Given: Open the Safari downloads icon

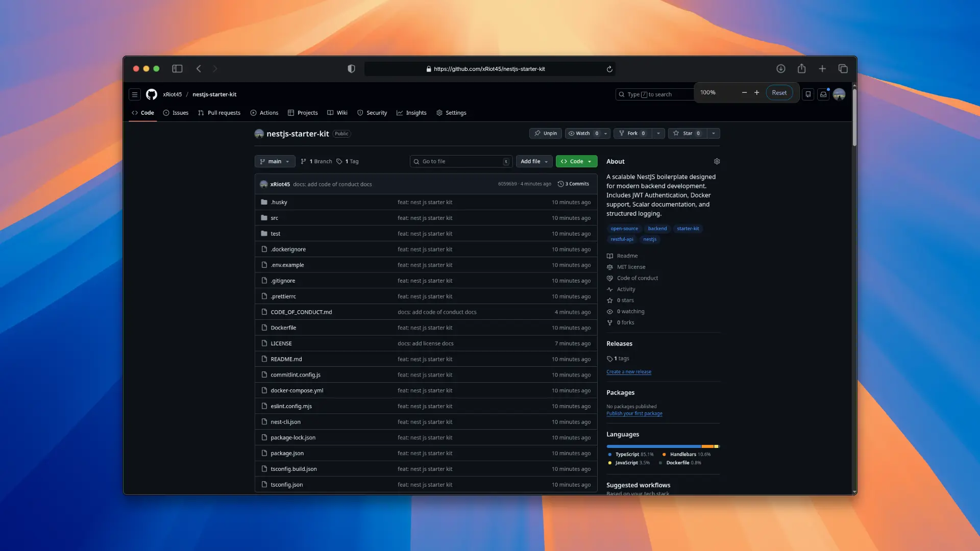Looking at the screenshot, I should click(x=780, y=69).
